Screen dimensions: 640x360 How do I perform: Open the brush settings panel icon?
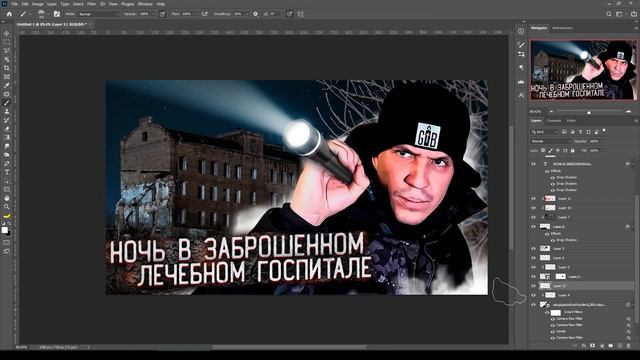(x=56, y=14)
